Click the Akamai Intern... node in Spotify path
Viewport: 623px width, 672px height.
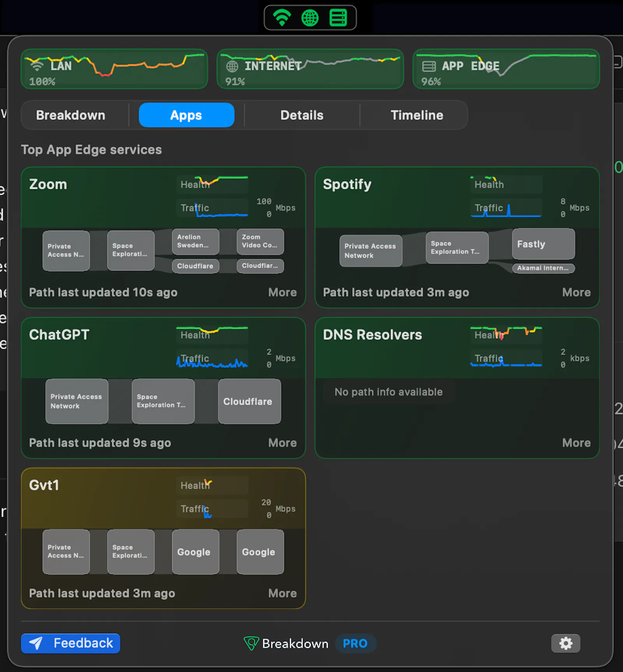(544, 268)
